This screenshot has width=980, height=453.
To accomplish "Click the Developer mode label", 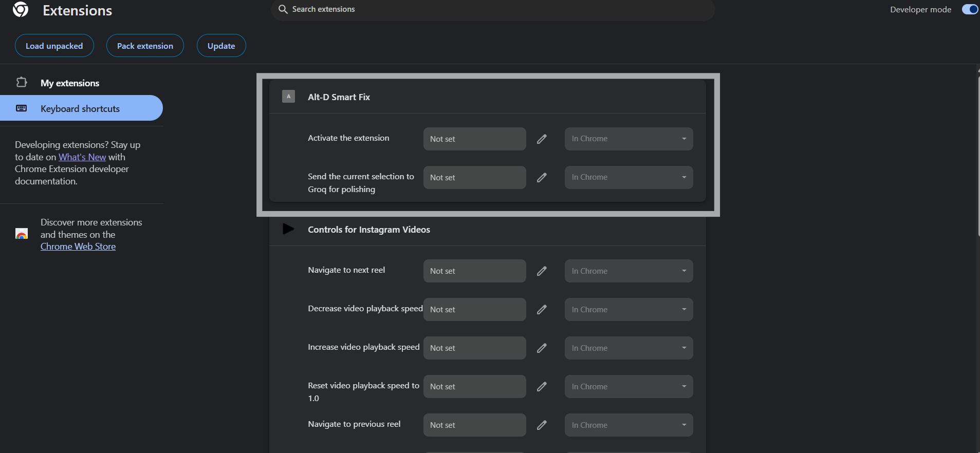I will [x=920, y=9].
